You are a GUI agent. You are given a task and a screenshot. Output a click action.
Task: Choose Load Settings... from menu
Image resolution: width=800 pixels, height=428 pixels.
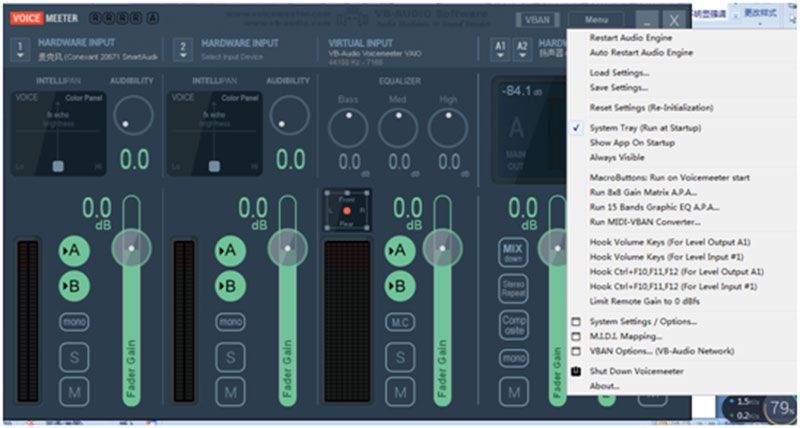[619, 73]
